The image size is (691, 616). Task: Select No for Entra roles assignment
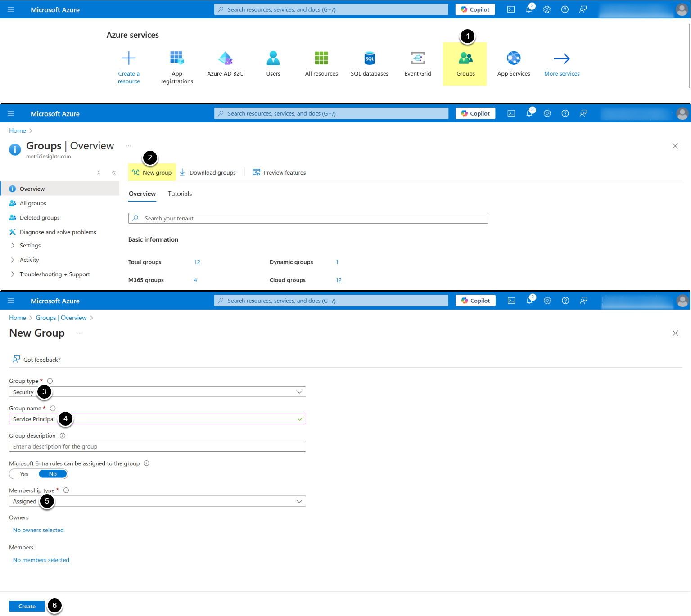point(53,474)
